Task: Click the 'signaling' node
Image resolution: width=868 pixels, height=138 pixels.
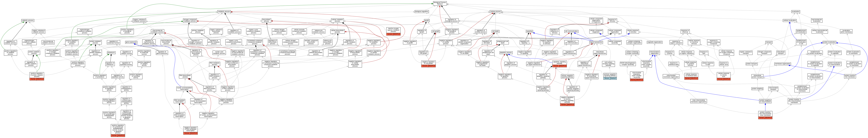Action: pyautogui.click(x=529, y=31)
